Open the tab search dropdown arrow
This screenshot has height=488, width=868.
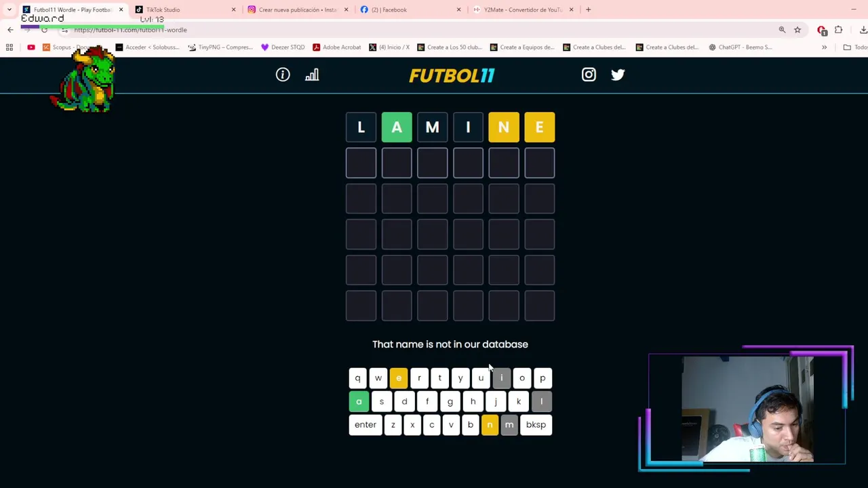tap(9, 9)
